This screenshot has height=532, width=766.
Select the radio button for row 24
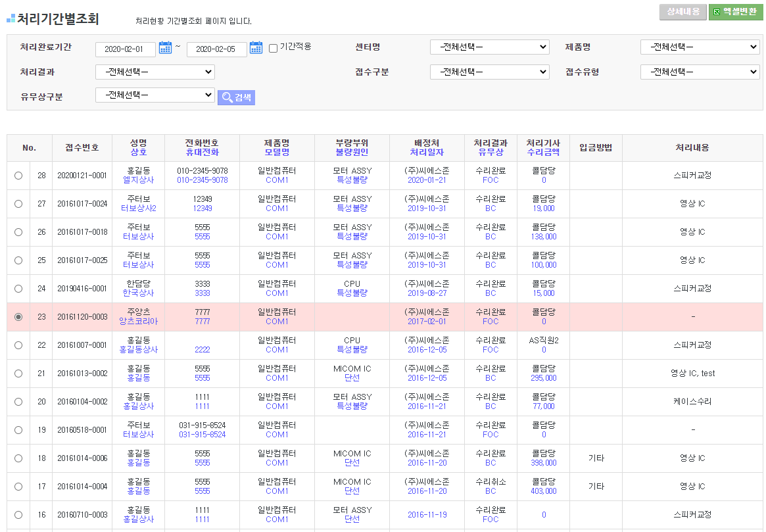point(18,289)
